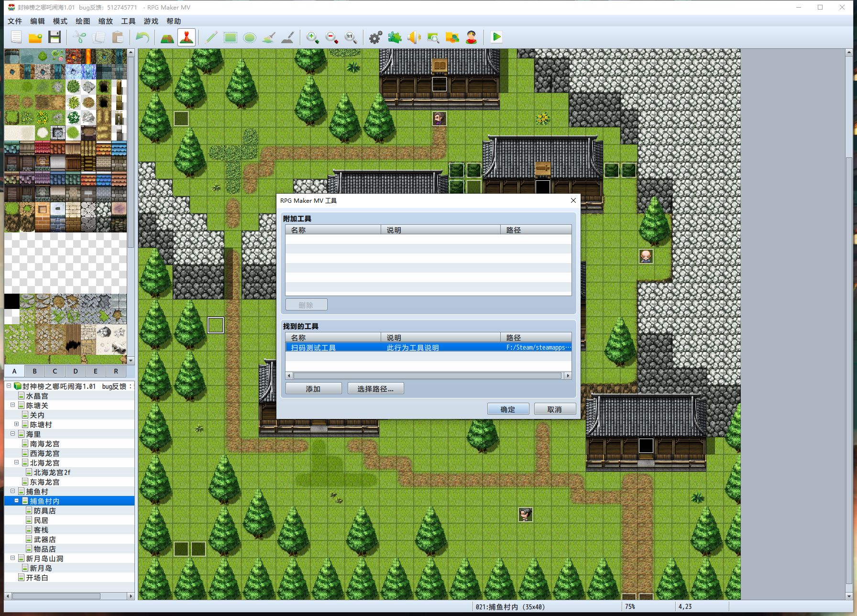Image resolution: width=857 pixels, height=616 pixels.
Task: Cancel dialog with 取消 button
Action: point(555,409)
